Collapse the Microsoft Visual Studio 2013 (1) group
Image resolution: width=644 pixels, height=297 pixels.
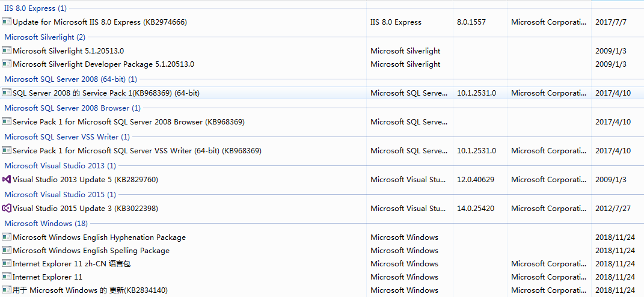60,165
